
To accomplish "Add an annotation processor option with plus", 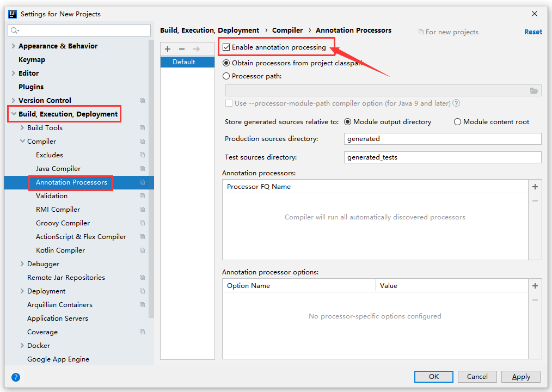I will [x=535, y=286].
